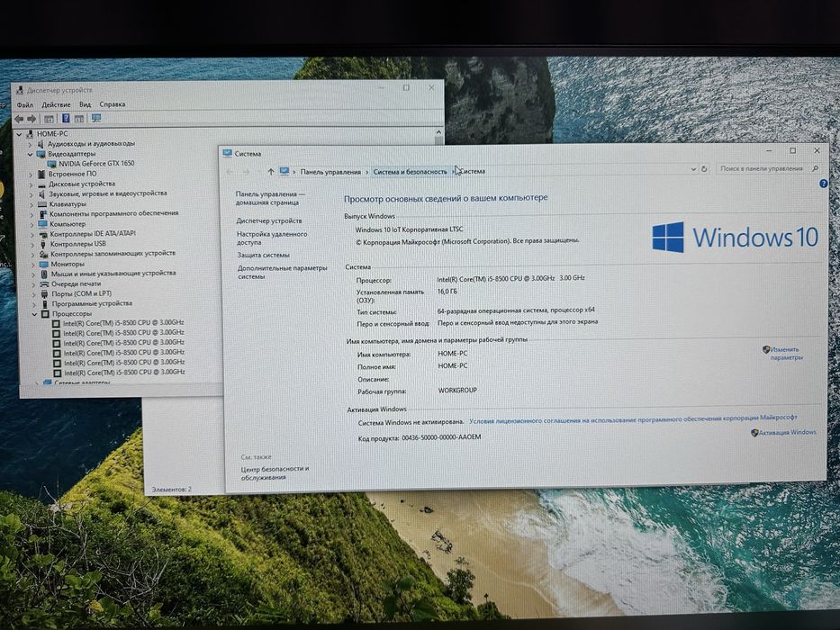840x630 pixels.
Task: Click the blue Help icon in Device Manager toolbar
Action: point(66,119)
